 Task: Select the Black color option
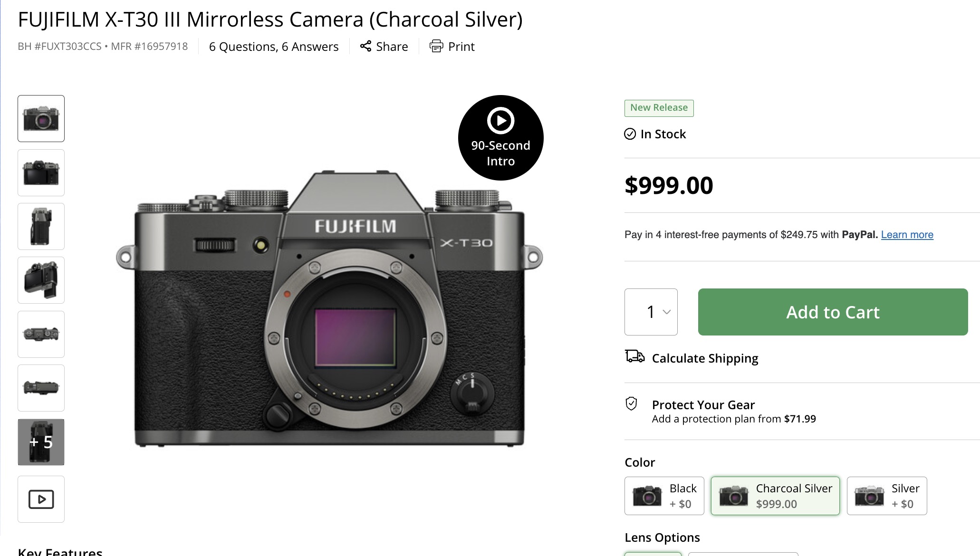[x=664, y=496]
